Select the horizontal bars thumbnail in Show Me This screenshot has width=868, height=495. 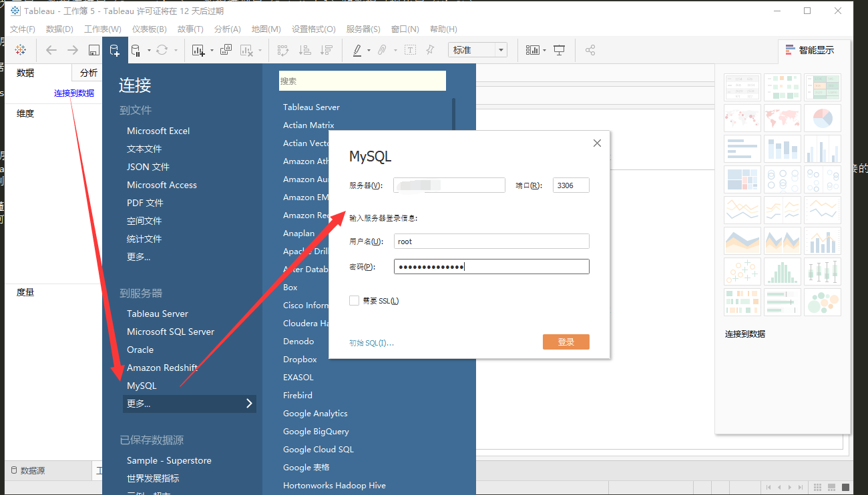point(742,149)
